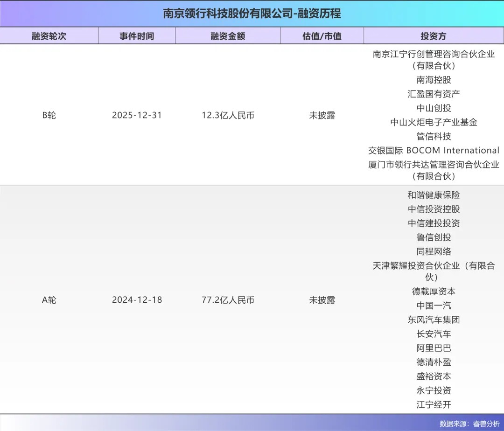Click investor 东风汽车集团
Image resolution: width=504 pixels, height=431 pixels.
click(x=434, y=320)
